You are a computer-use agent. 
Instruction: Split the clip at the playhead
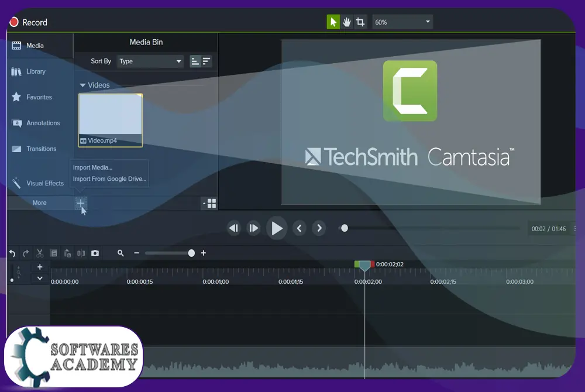[81, 253]
